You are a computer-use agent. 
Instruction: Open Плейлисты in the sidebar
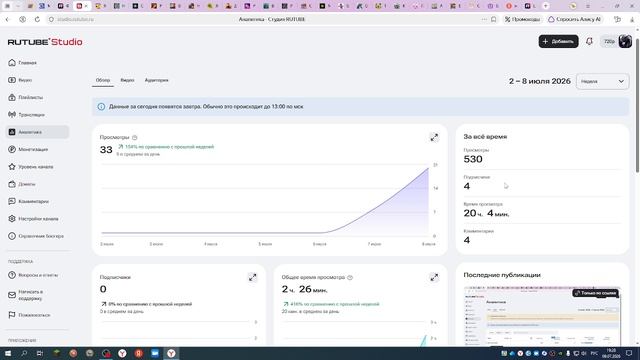(x=26, y=98)
